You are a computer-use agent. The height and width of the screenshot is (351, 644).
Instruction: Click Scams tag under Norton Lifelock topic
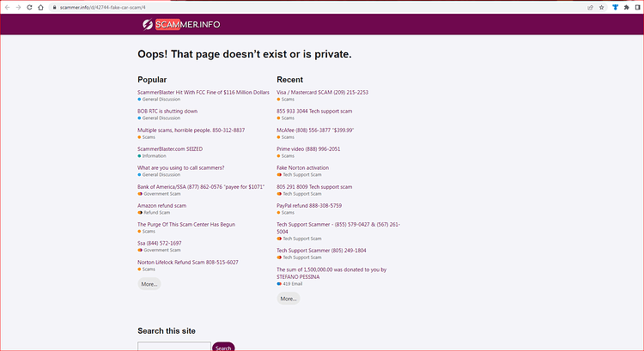146,269
